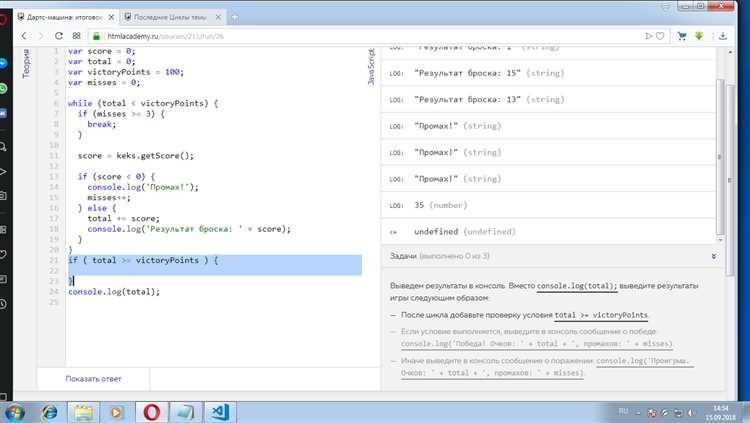The image size is (750, 423).
Task: Open the speed dial grid icon
Action: tap(77, 36)
